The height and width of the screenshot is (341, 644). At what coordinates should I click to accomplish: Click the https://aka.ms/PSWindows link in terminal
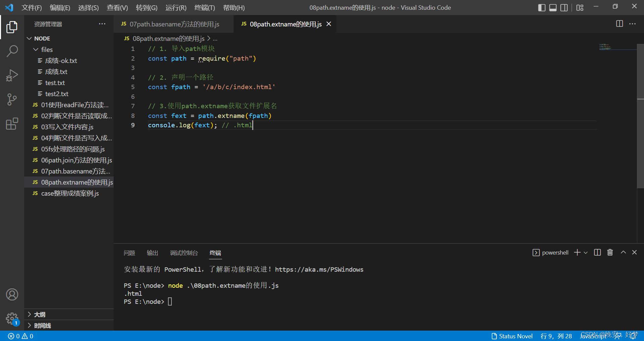(319, 269)
